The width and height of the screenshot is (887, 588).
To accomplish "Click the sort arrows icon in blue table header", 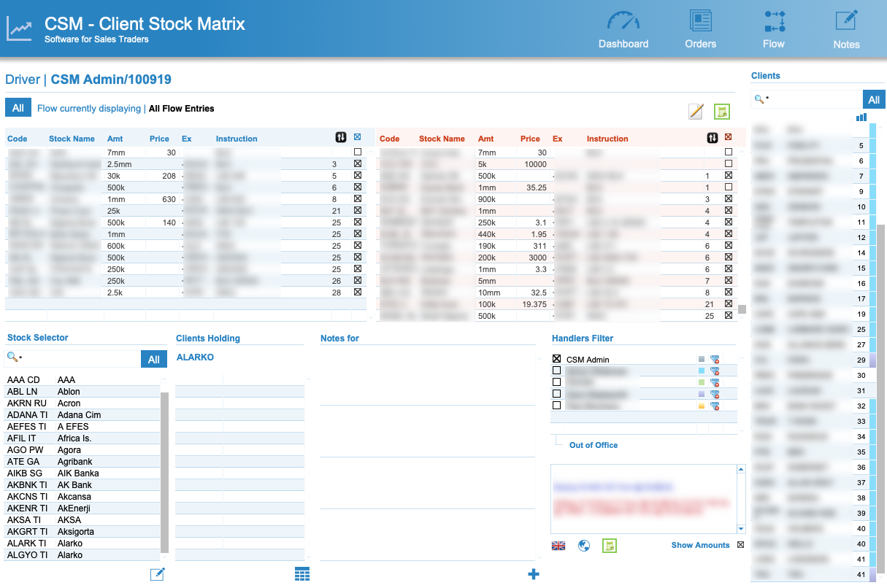I will pyautogui.click(x=341, y=137).
